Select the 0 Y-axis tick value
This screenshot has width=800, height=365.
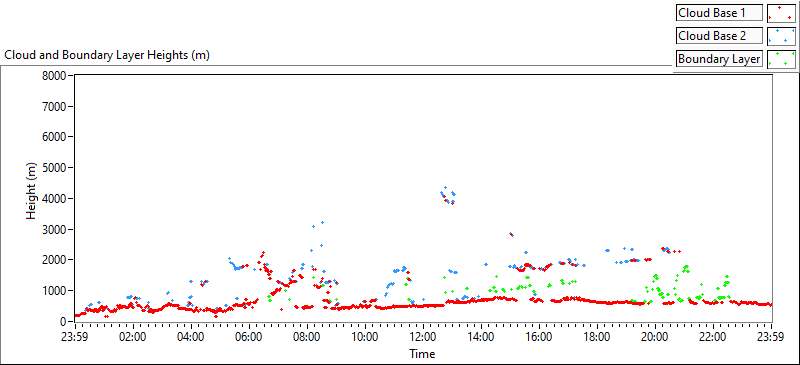pyautogui.click(x=64, y=322)
